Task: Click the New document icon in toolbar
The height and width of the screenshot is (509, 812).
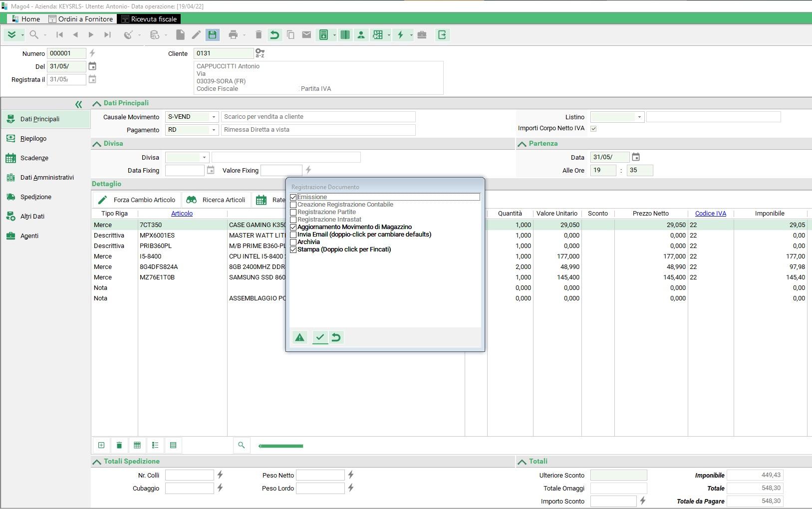Action: pos(180,35)
